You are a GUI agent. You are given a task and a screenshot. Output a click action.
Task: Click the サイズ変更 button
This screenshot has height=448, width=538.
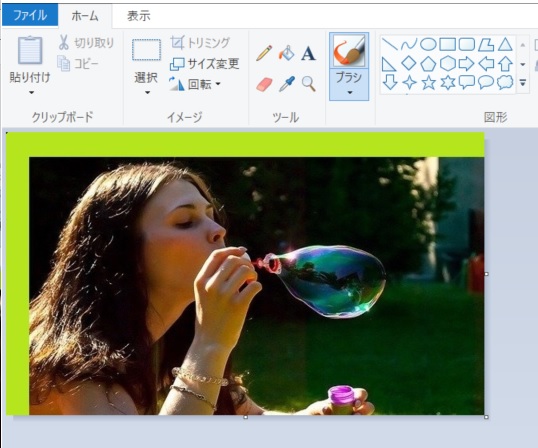click(x=204, y=64)
